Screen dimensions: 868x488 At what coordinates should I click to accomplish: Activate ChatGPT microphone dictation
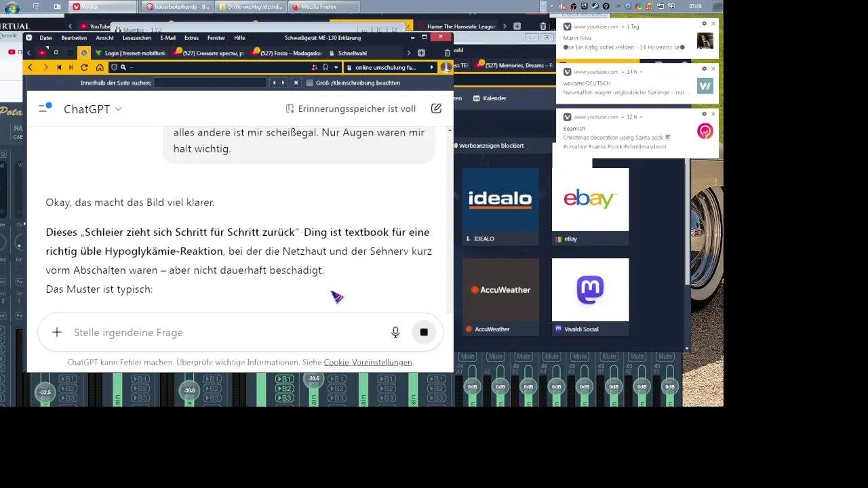click(395, 332)
